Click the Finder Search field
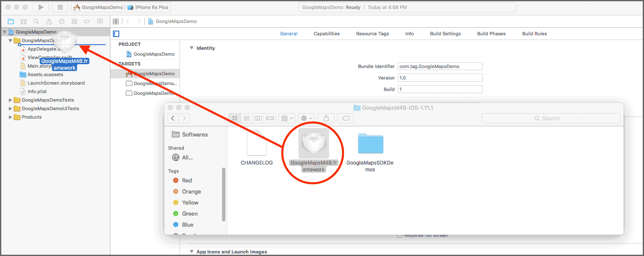Image resolution: width=644 pixels, height=256 pixels. pos(551,118)
